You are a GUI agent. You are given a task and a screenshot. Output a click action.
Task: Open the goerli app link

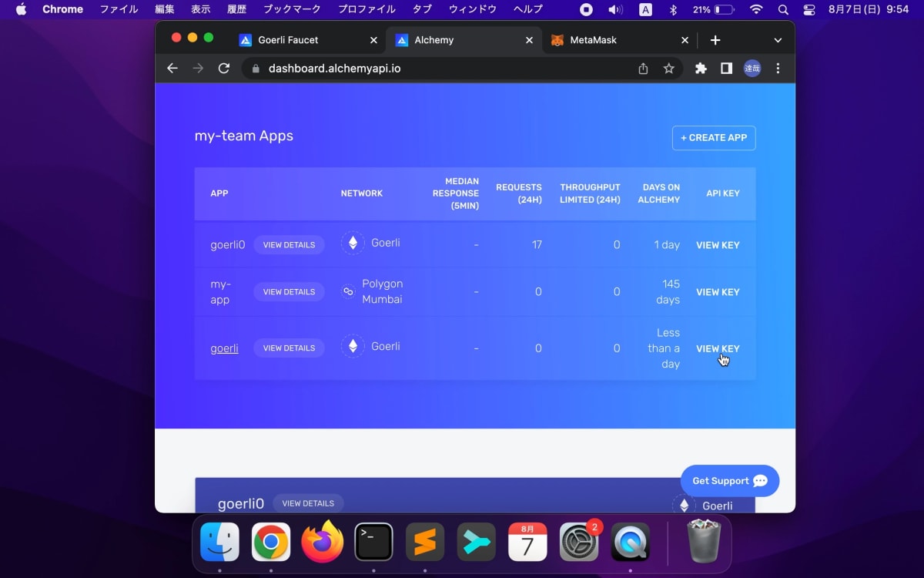(224, 348)
